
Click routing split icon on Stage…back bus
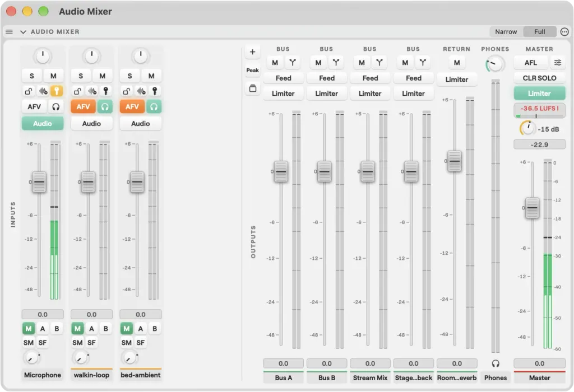pyautogui.click(x=423, y=63)
